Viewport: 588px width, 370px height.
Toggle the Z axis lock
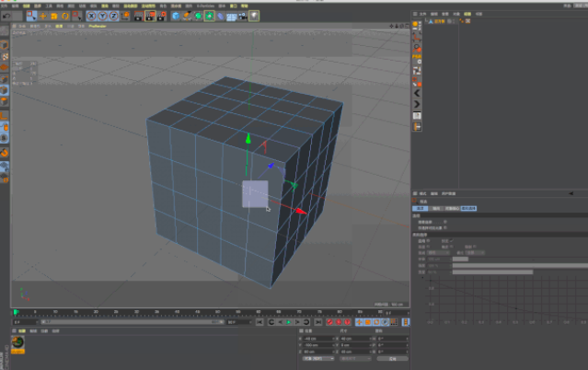[113, 16]
